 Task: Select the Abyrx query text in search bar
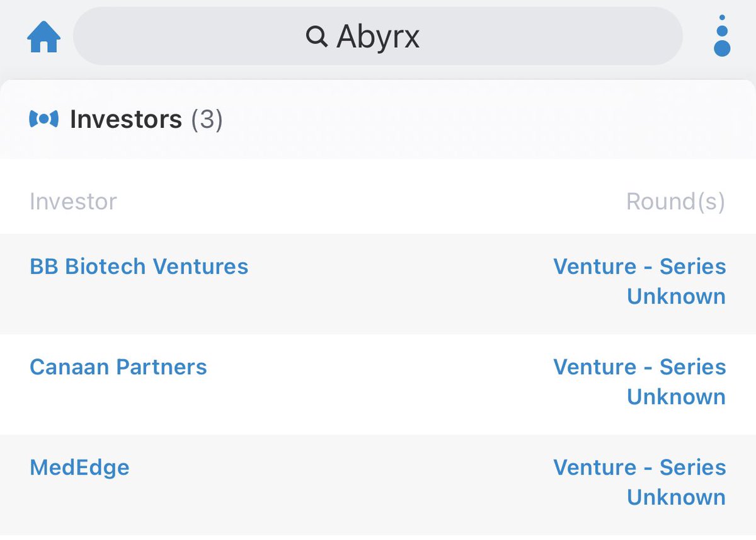click(x=378, y=37)
